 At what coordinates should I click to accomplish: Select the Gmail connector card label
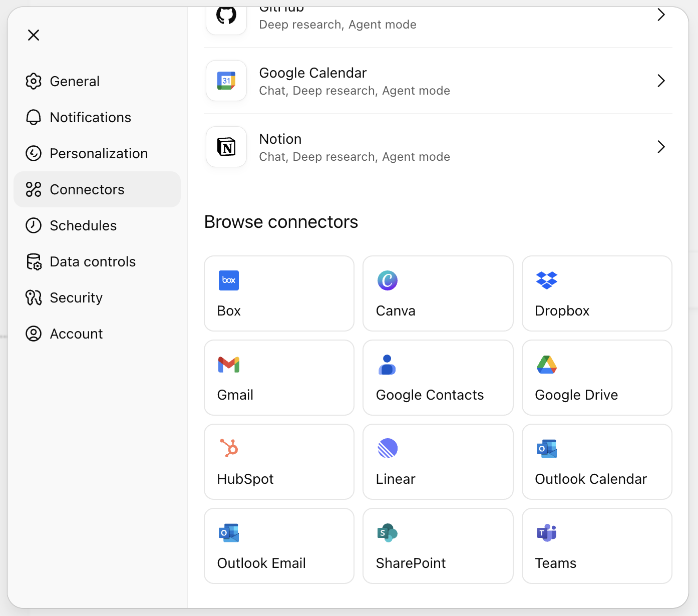click(x=235, y=395)
